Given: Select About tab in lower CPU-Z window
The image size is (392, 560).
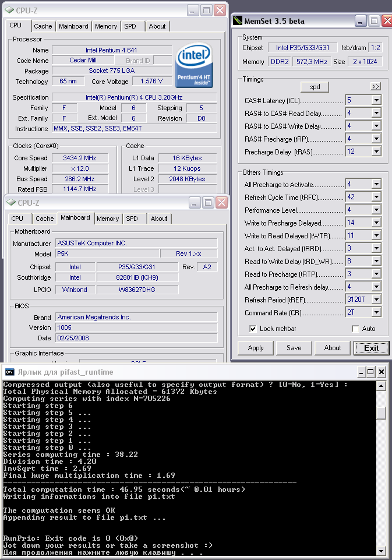Looking at the screenshot, I should click(159, 219).
